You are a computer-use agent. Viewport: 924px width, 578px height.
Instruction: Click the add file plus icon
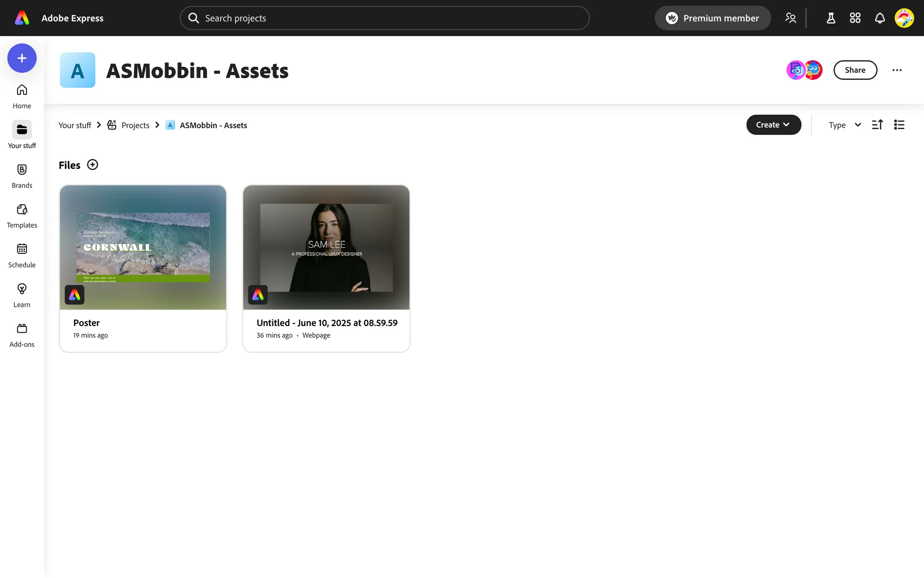[92, 165]
